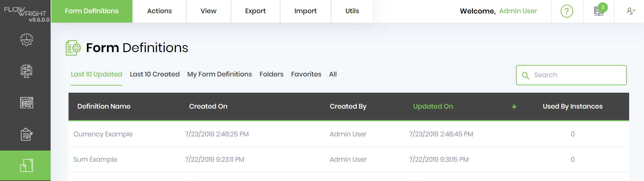Screen dimensions: 644x181
Task: Sort by Definition Name column
Action: [104, 107]
